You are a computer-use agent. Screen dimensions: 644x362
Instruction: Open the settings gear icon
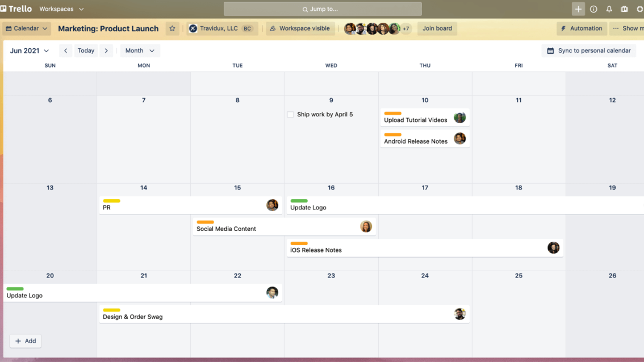[639, 9]
